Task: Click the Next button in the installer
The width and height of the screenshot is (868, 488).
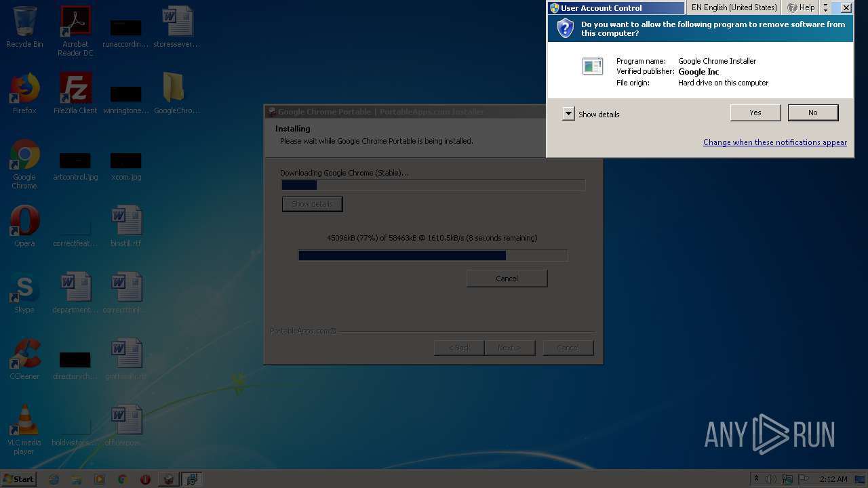Action: pos(509,348)
